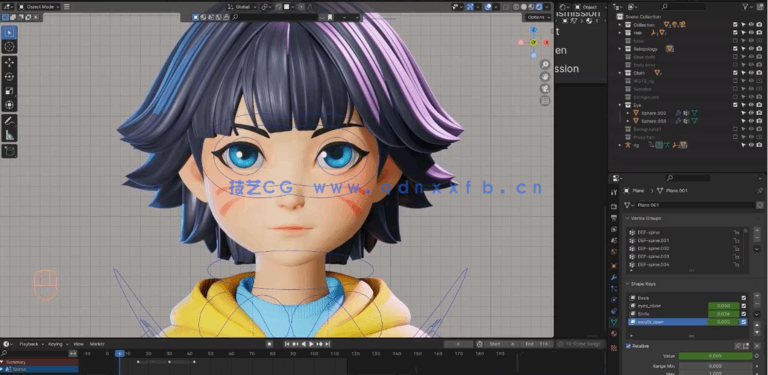Toggle the rig object eye icon
768x375 pixels.
(x=751, y=145)
